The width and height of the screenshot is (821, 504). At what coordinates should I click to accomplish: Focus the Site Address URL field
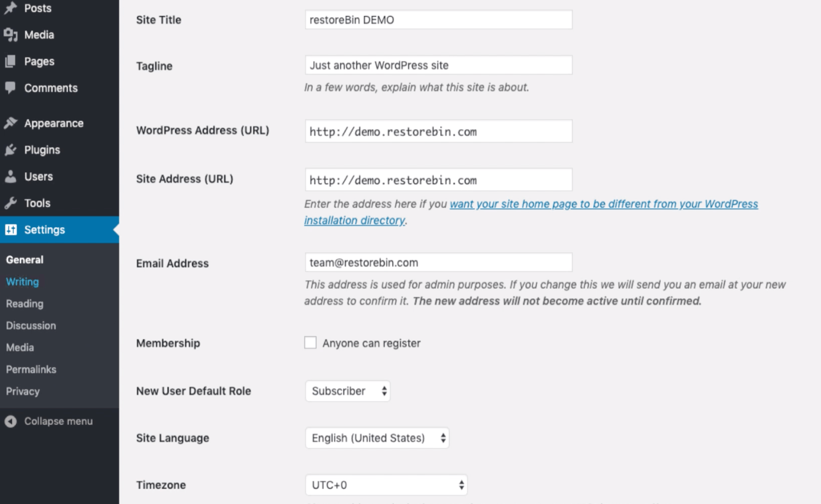coord(438,180)
